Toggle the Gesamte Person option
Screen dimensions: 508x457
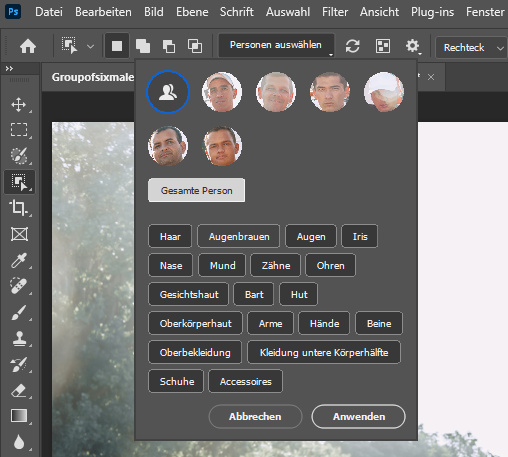(x=196, y=190)
